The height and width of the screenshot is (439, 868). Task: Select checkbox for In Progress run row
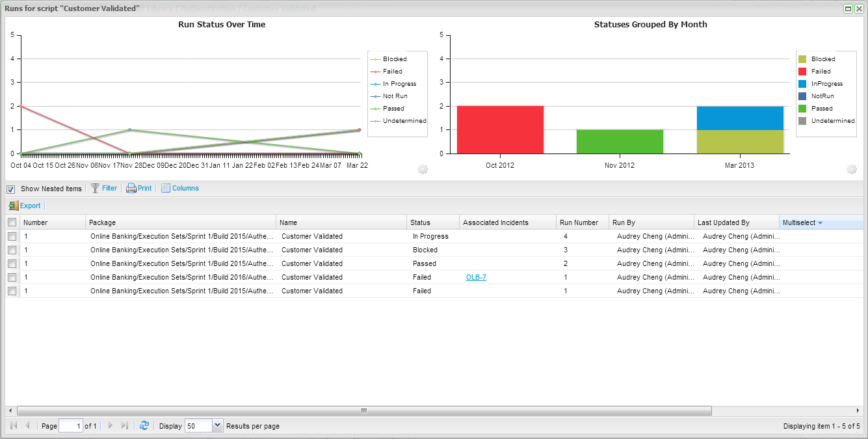pyautogui.click(x=12, y=237)
